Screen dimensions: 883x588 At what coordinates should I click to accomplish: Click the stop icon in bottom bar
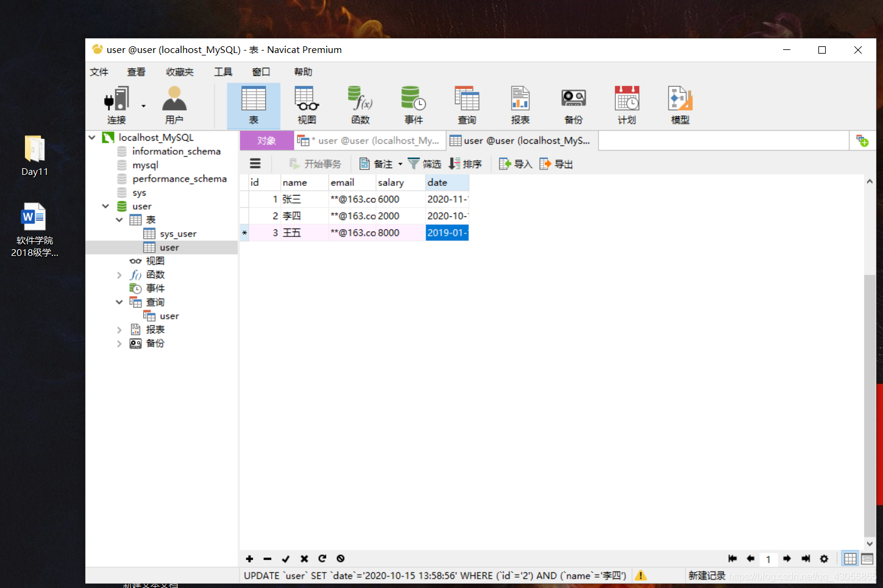click(341, 558)
